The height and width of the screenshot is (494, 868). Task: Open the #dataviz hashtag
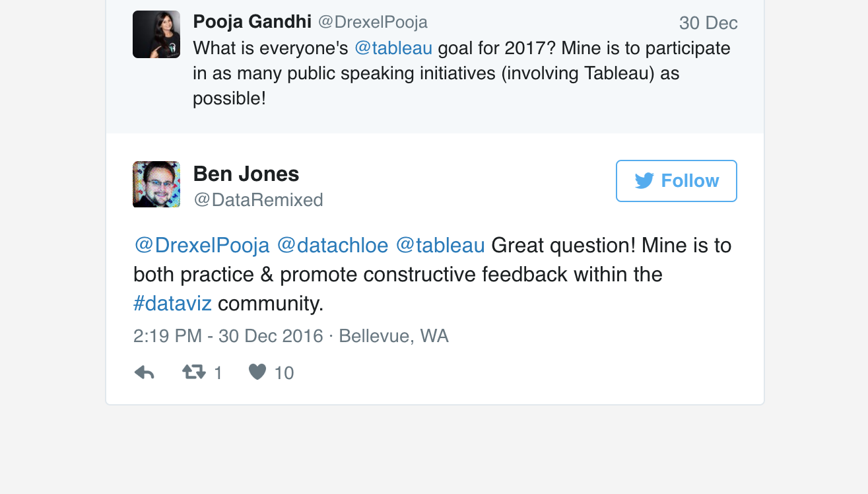[172, 304]
